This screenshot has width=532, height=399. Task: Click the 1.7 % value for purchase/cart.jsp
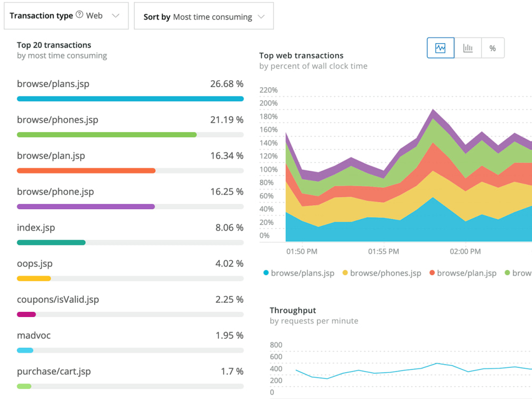click(232, 371)
